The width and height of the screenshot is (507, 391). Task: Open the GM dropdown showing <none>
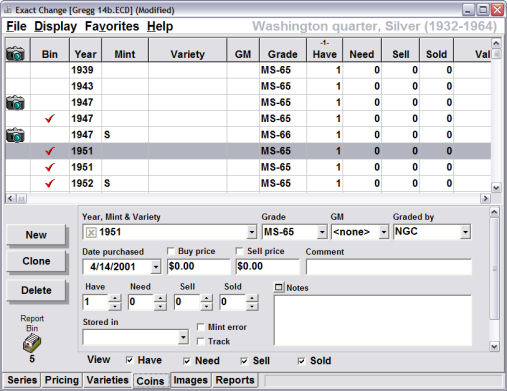point(384,232)
